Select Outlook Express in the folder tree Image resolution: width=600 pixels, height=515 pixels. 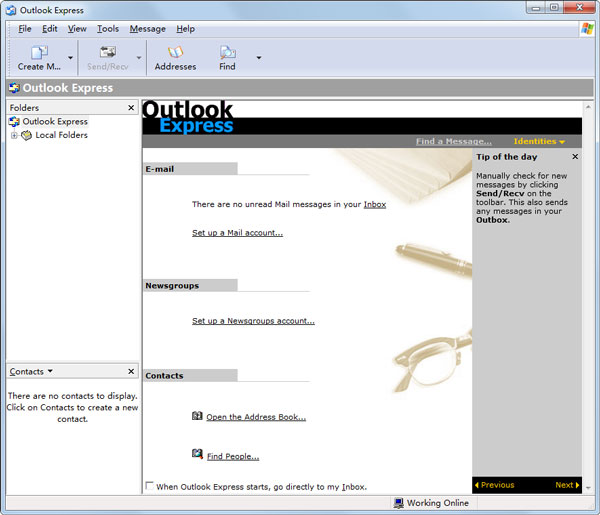pyautogui.click(x=55, y=122)
